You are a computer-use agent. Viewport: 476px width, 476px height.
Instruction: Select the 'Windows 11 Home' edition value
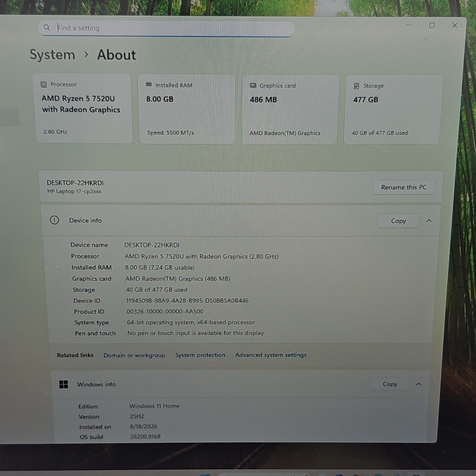[x=154, y=406]
